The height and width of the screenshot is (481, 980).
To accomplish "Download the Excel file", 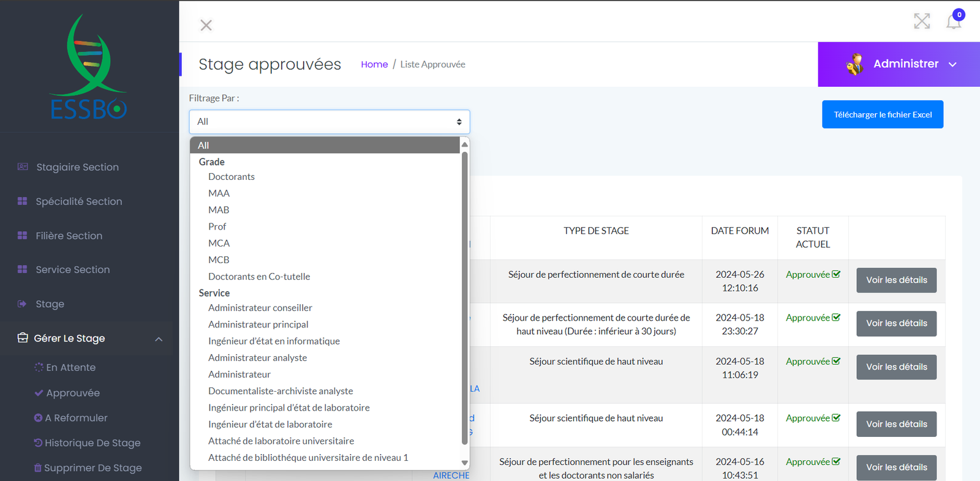I will (882, 114).
